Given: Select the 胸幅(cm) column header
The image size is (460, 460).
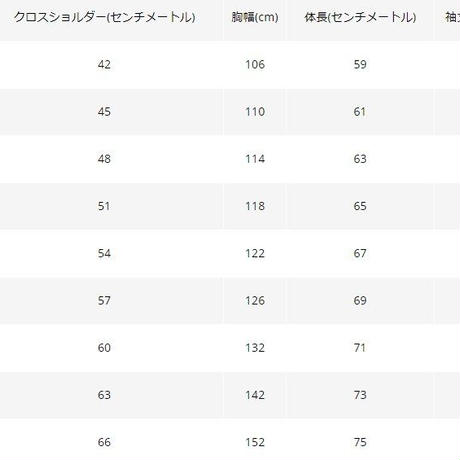Looking at the screenshot, I should (255, 17).
